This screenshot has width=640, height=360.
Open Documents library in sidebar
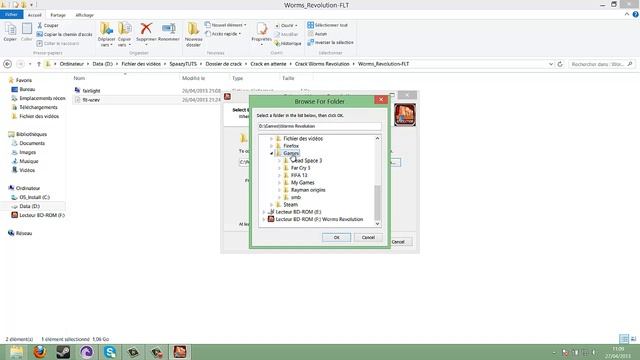tap(32, 143)
